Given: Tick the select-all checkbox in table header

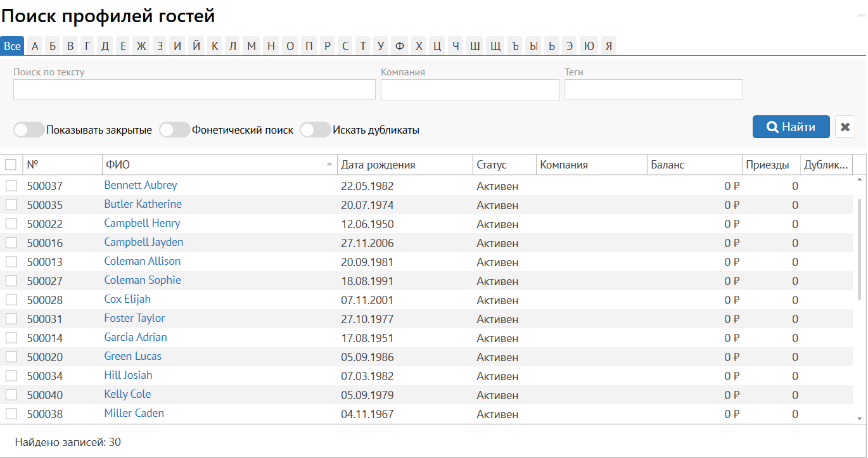Looking at the screenshot, I should pos(11,165).
